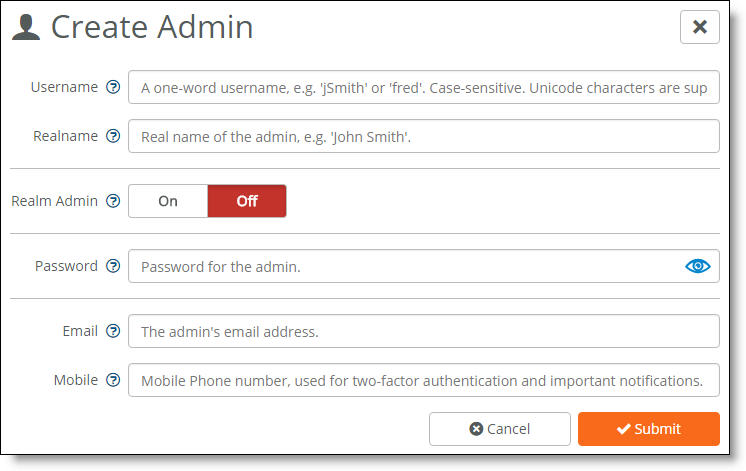
Task: Click inside the Password field
Action: point(423,266)
